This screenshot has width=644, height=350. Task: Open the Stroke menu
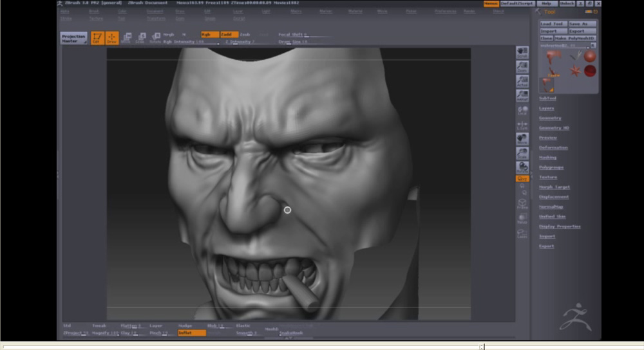[x=66, y=19]
